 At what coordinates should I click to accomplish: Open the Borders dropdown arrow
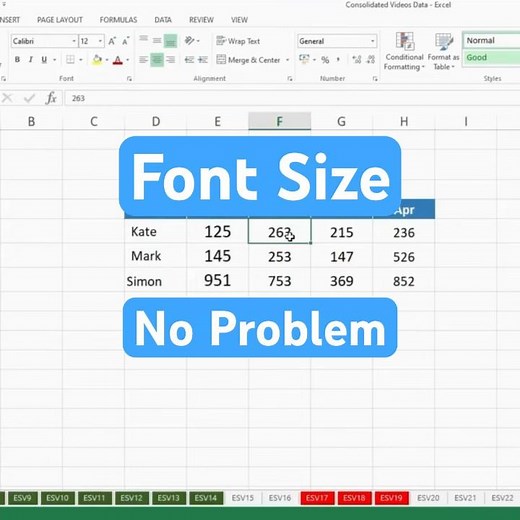pos(81,60)
